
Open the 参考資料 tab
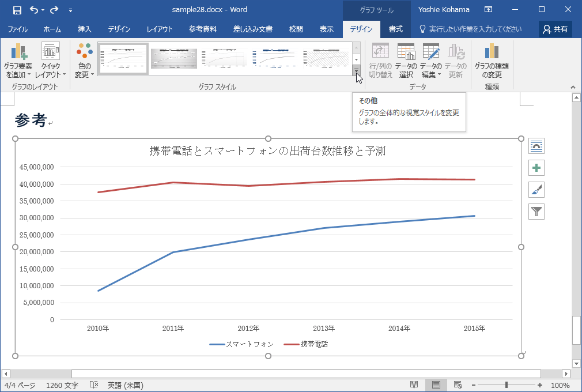pos(203,29)
